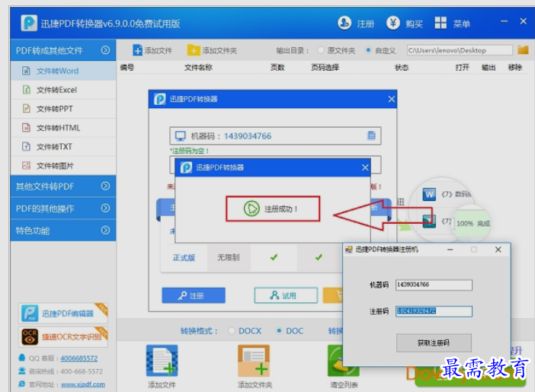Open the 捷速OCR文字识别 promo banner

pyautogui.click(x=63, y=336)
